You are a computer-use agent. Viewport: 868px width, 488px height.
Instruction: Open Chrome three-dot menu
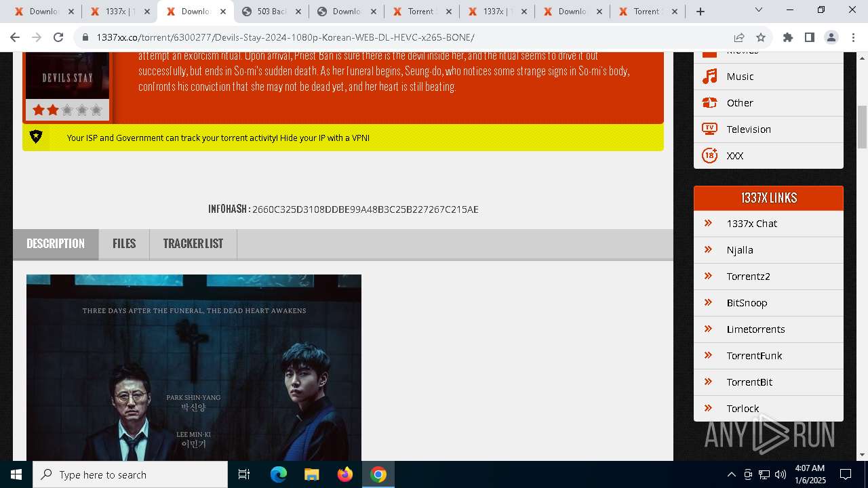[852, 37]
